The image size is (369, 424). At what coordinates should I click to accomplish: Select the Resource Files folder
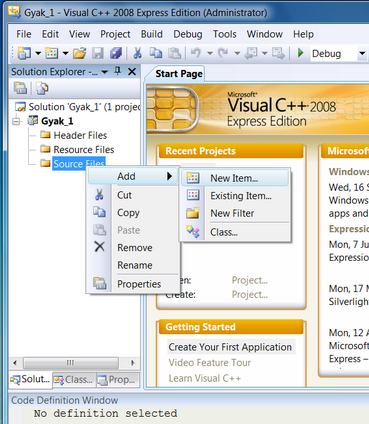[x=84, y=150]
